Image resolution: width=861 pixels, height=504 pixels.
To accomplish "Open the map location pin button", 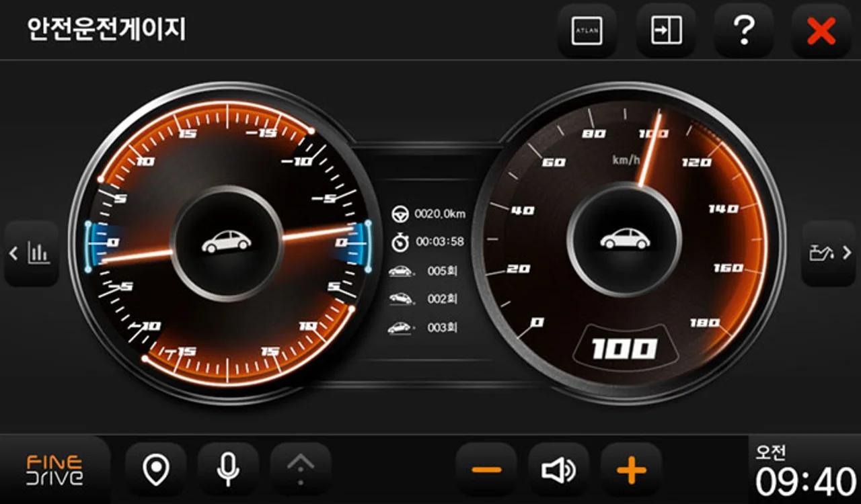I will pyautogui.click(x=156, y=470).
